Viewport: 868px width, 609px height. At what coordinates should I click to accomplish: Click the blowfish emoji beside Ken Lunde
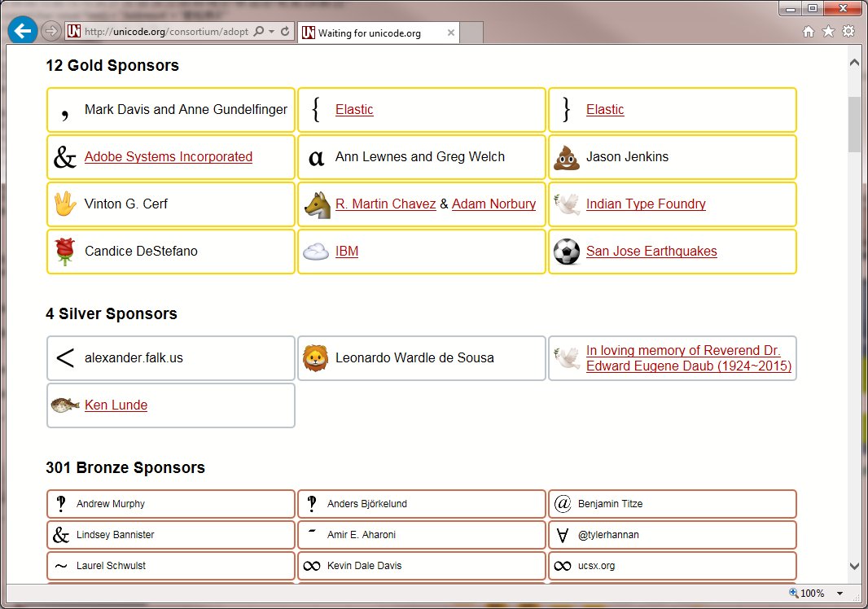point(65,405)
